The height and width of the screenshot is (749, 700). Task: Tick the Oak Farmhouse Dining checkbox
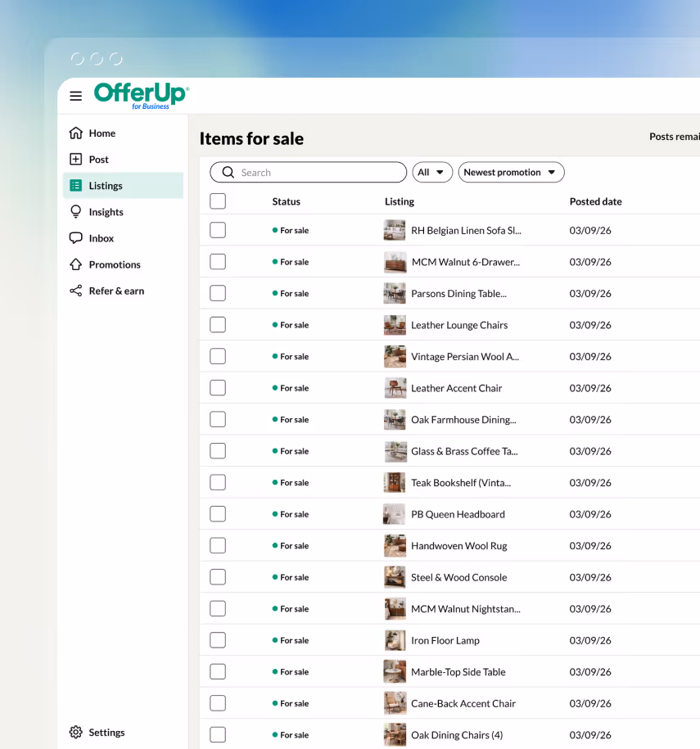tap(218, 419)
